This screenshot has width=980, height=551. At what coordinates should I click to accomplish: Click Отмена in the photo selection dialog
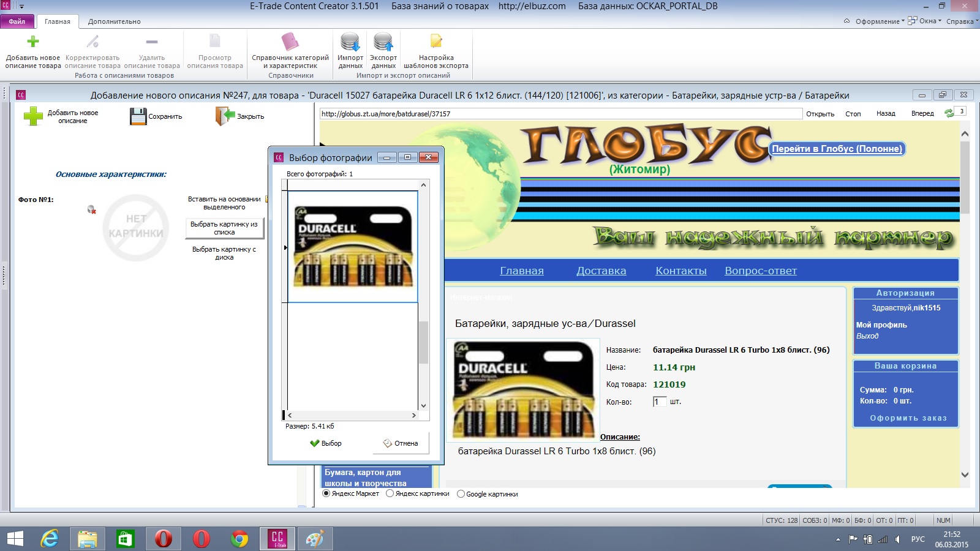click(x=401, y=443)
